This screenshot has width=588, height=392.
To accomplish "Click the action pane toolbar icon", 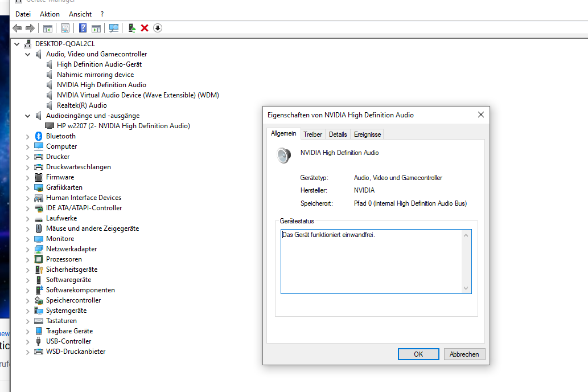I will (96, 28).
